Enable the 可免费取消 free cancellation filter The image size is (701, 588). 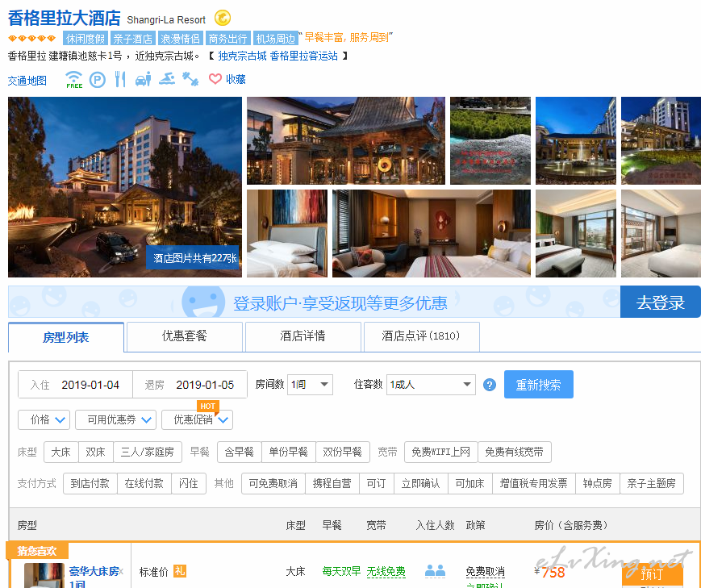tap(273, 484)
